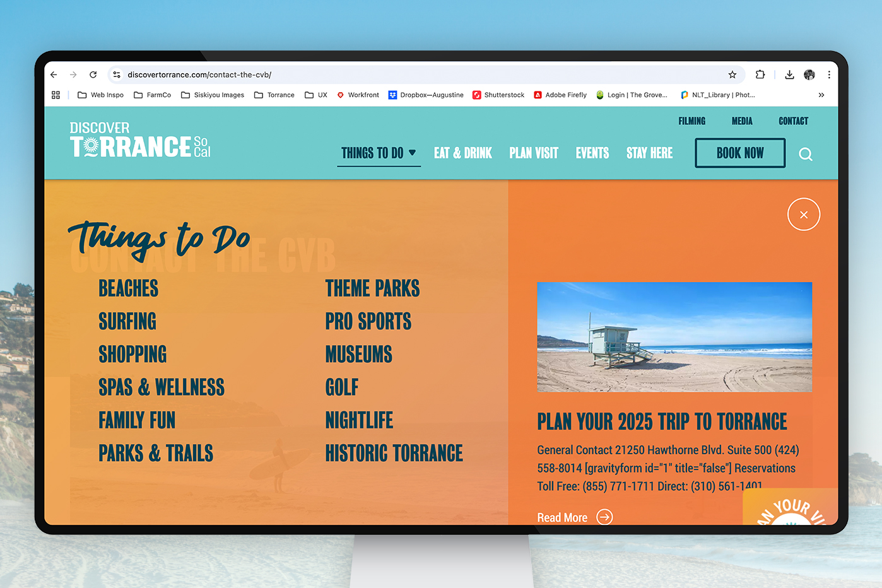Click the address bar URL field
Screen dimensions: 882x588
point(379,74)
